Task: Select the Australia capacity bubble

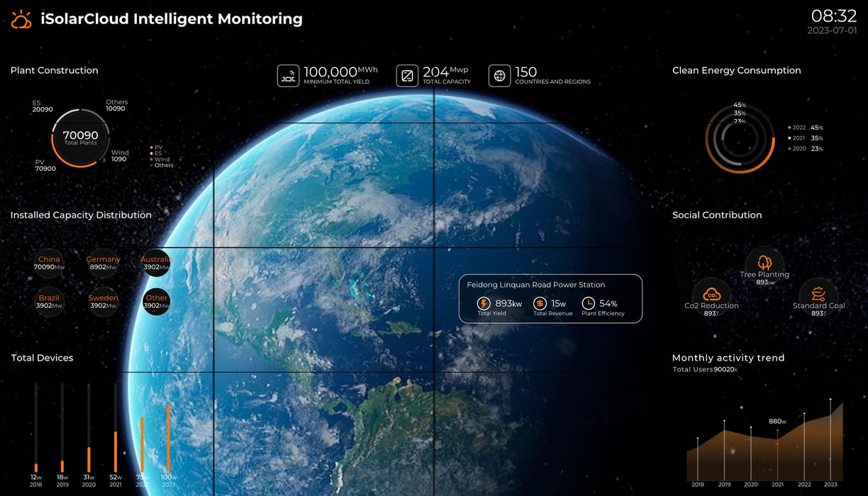Action: tap(156, 263)
